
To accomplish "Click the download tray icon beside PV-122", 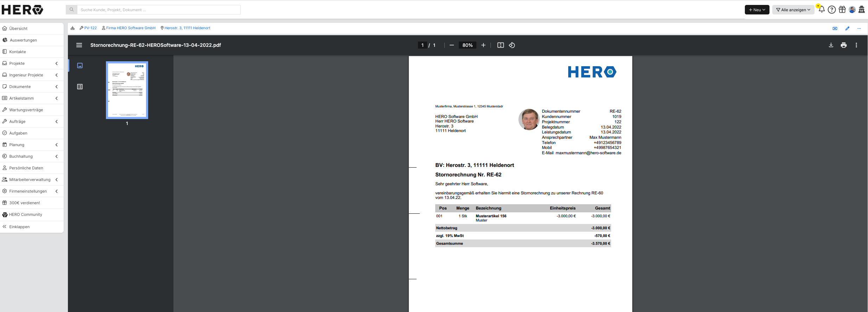I will click(x=72, y=28).
